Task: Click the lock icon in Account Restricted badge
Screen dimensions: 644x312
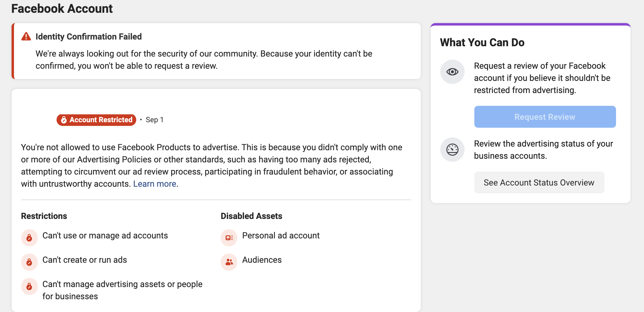Action: pyautogui.click(x=64, y=120)
